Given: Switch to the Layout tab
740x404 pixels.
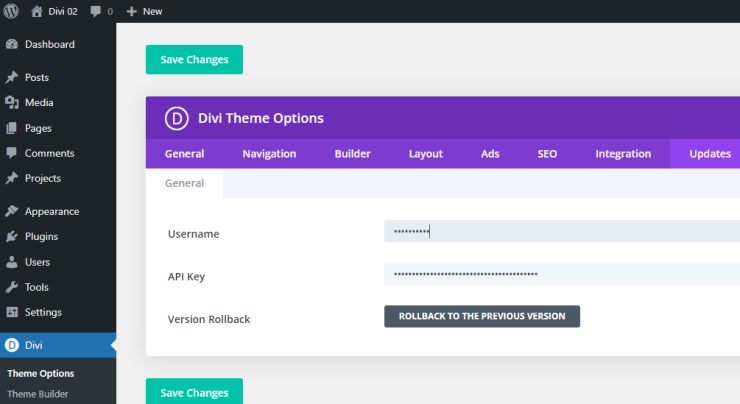Looking at the screenshot, I should 426,153.
